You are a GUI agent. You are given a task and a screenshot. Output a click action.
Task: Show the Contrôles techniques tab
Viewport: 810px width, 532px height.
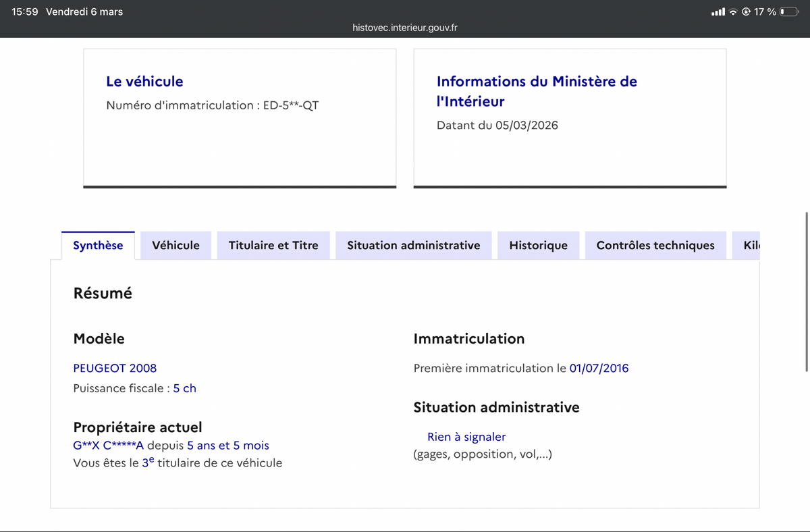pyautogui.click(x=655, y=246)
